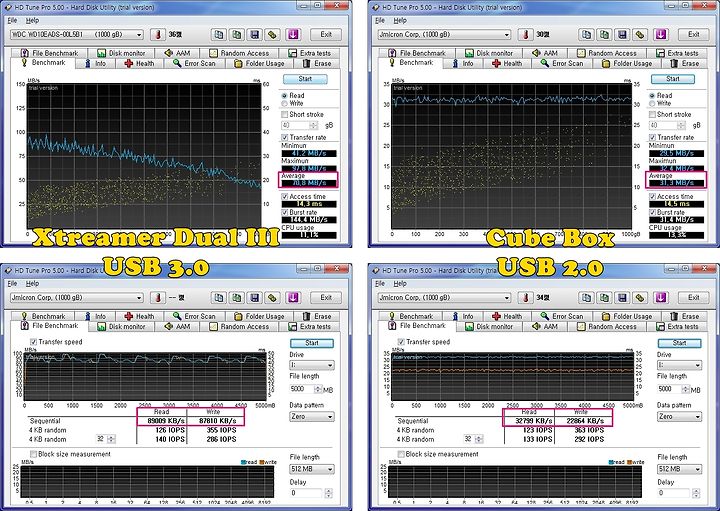Open WDC WD10EADS drive selector dropdown
This screenshot has width=720, height=511.
pos(77,35)
